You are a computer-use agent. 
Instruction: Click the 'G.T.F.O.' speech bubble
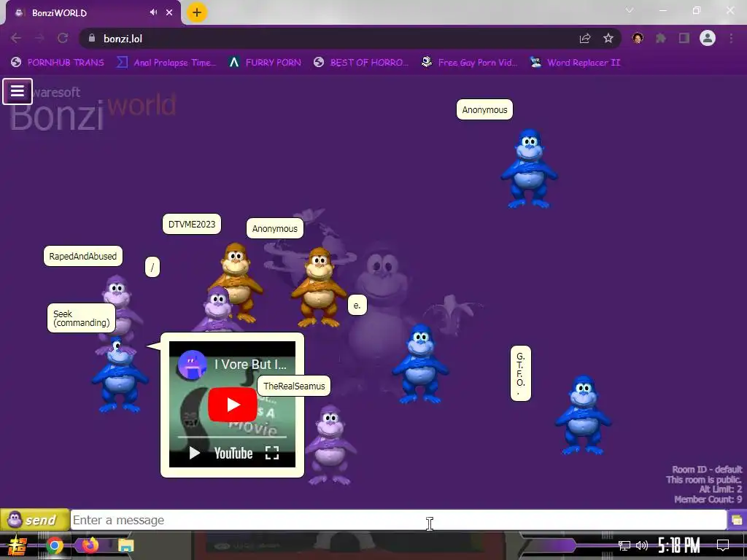(x=521, y=373)
